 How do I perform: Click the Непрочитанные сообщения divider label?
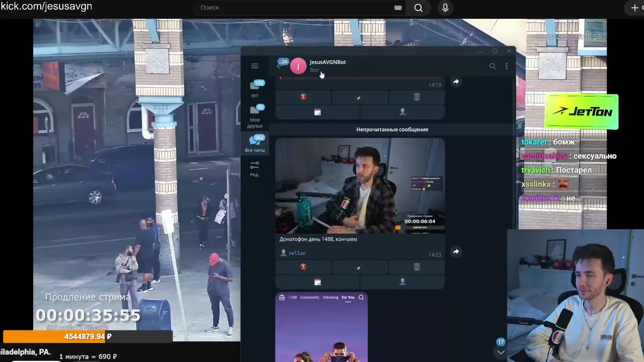(x=392, y=129)
